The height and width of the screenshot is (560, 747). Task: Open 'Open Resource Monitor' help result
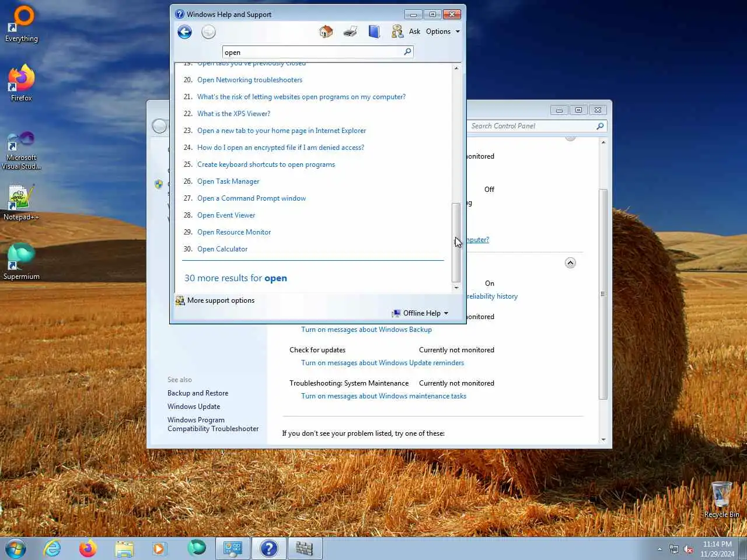point(234,232)
